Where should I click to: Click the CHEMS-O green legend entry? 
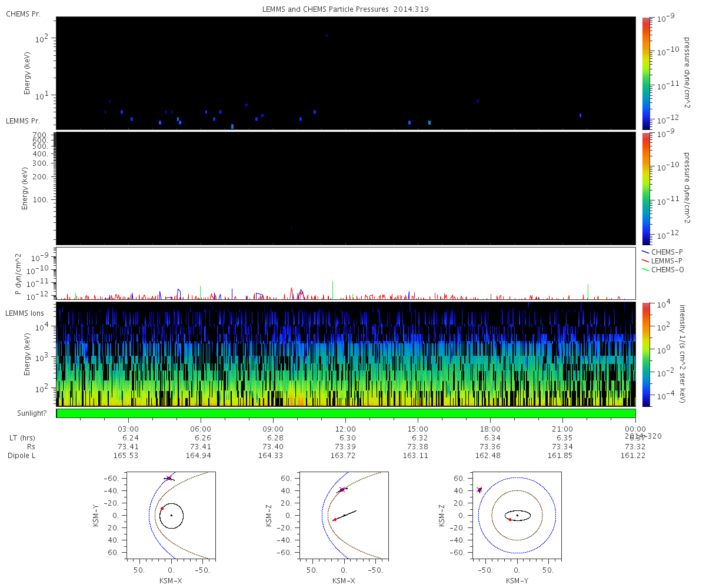click(x=662, y=269)
